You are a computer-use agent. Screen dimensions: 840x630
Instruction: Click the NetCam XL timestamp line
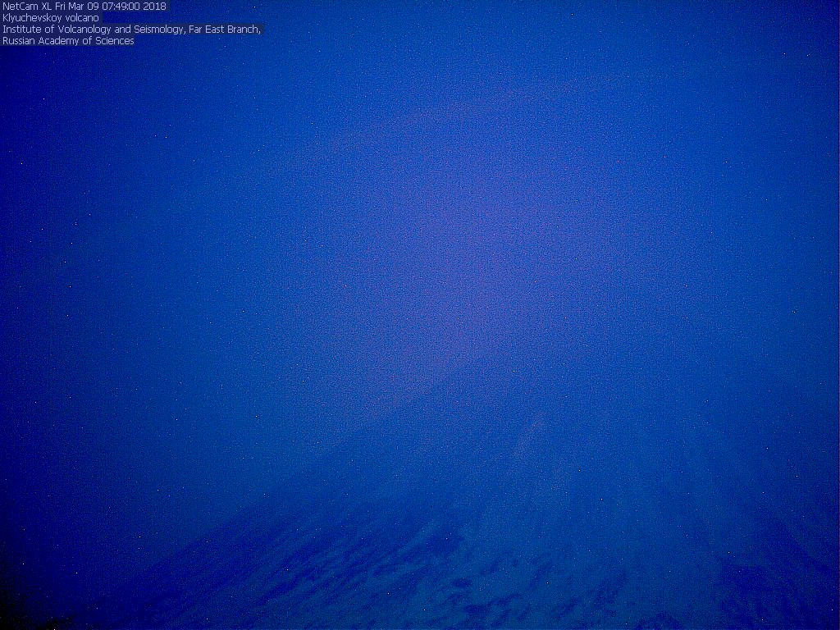click(84, 7)
